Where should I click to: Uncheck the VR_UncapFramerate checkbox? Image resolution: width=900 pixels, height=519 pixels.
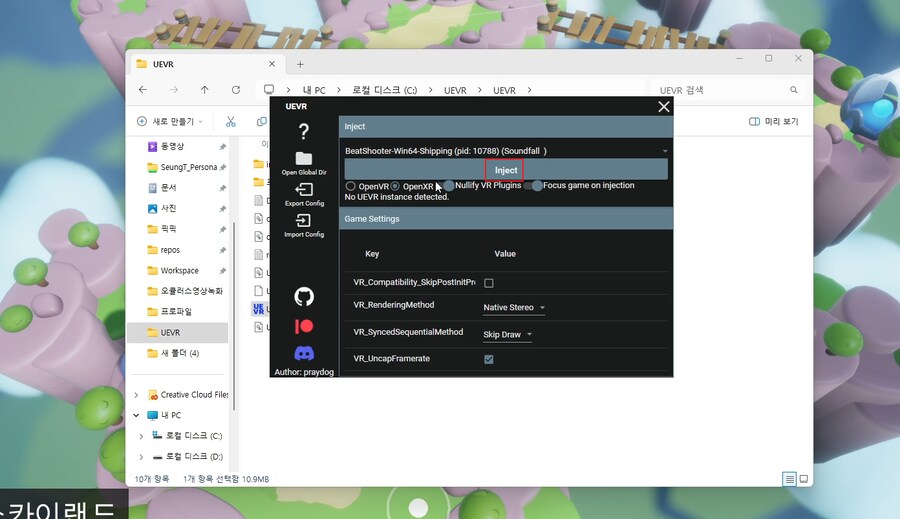point(488,359)
